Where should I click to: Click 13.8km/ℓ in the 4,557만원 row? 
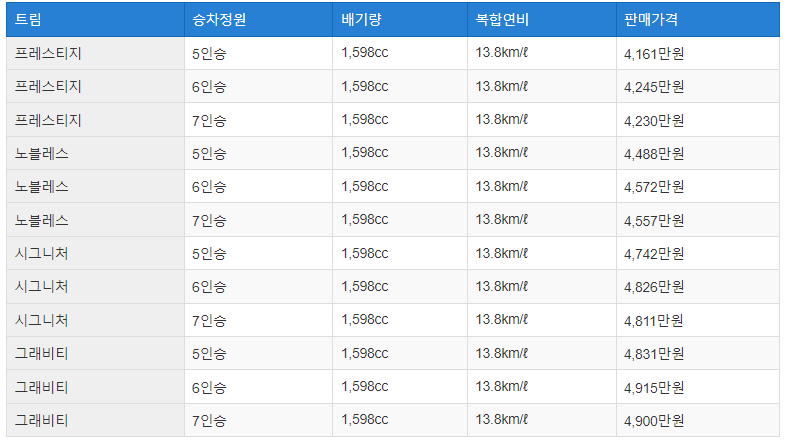(x=502, y=219)
